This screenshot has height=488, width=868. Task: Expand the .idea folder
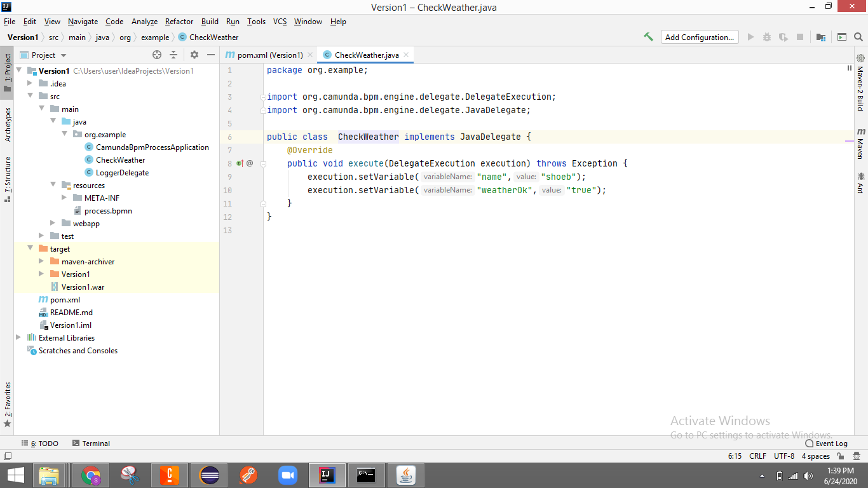click(31, 83)
